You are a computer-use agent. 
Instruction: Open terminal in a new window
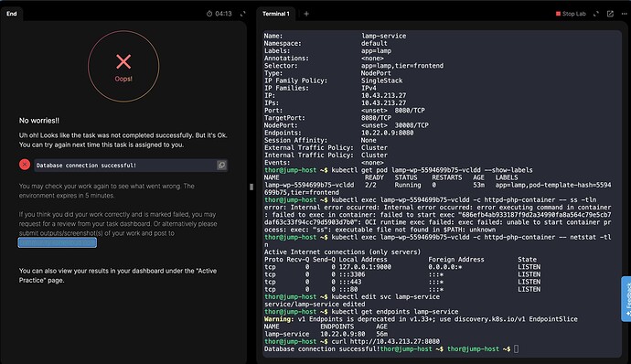click(x=610, y=14)
